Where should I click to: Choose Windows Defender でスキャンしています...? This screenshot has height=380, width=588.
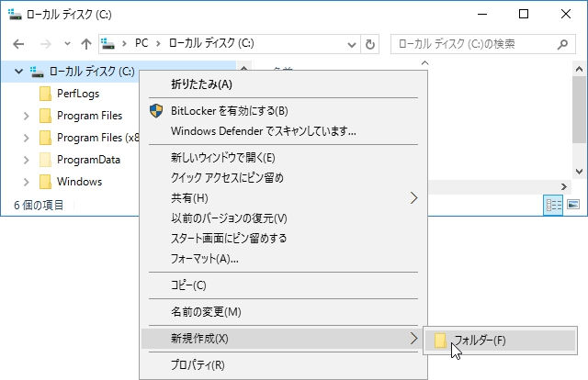pos(283,131)
